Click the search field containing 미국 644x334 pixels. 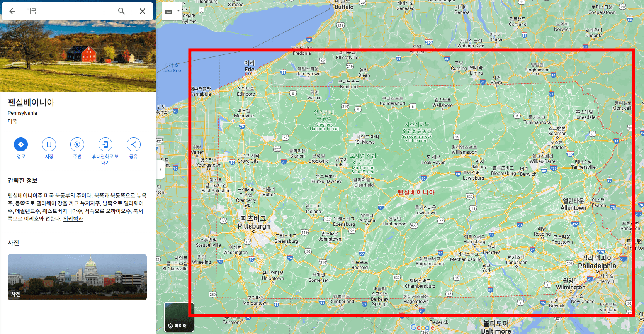click(x=70, y=11)
